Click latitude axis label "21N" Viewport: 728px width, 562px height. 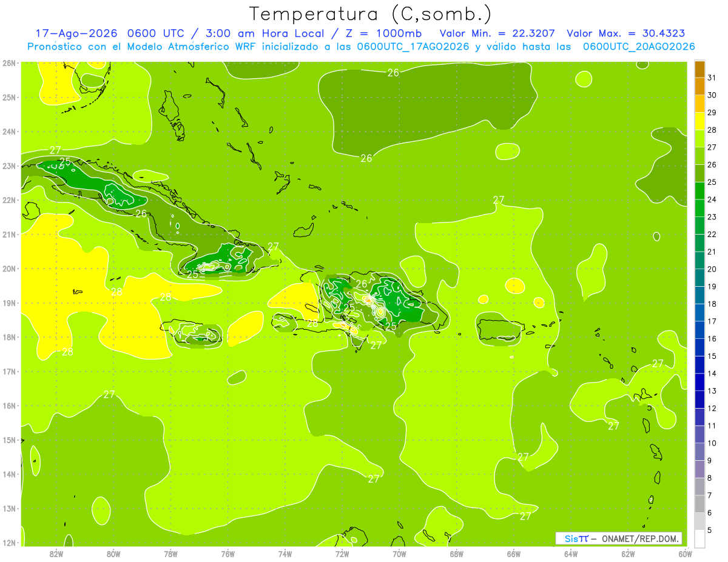[9, 235]
